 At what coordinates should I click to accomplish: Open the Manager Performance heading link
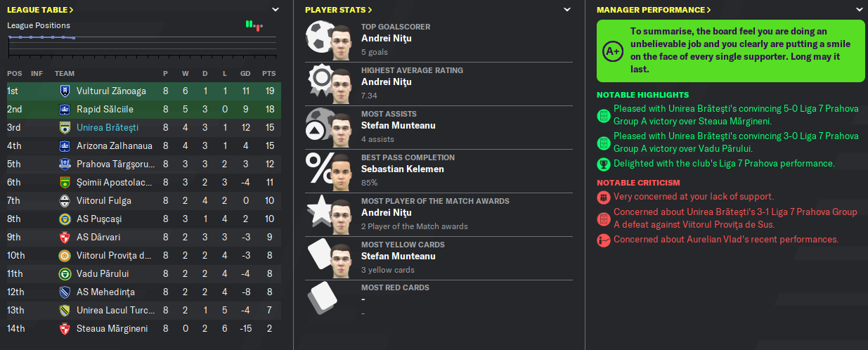pyautogui.click(x=654, y=10)
